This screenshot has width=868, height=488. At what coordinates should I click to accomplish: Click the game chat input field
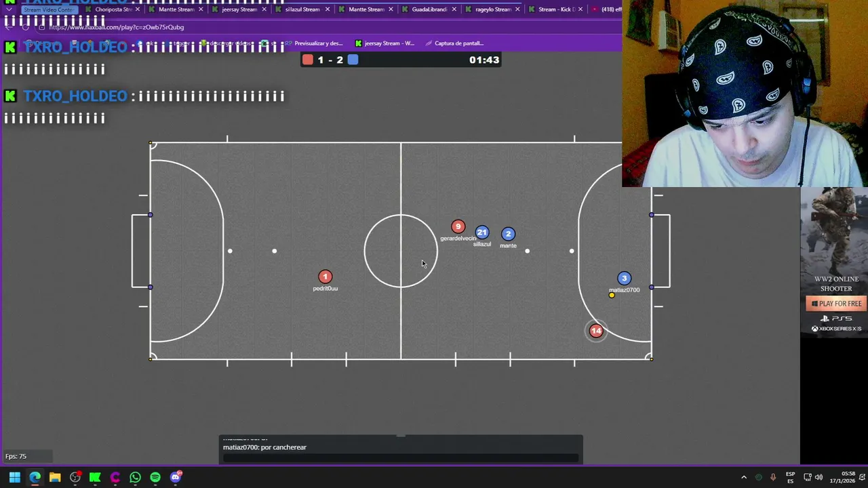pos(401,457)
